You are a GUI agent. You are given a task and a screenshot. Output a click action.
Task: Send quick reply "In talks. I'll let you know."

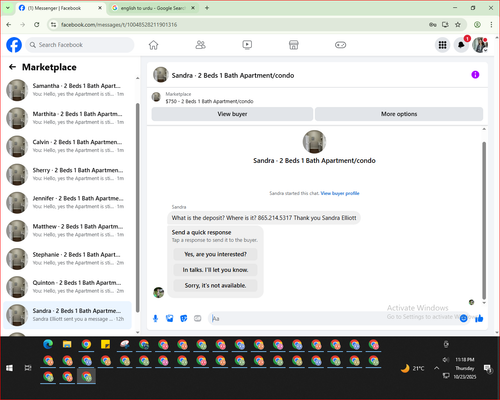pyautogui.click(x=215, y=270)
